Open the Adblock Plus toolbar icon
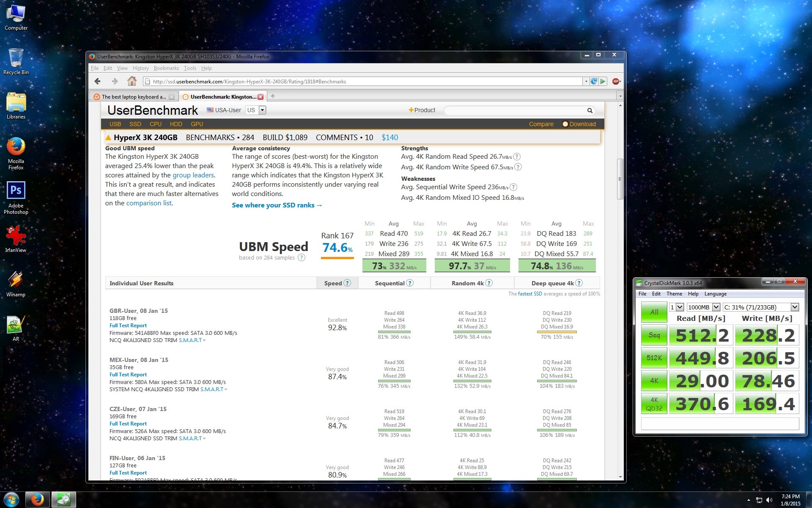The image size is (812, 508). click(616, 81)
